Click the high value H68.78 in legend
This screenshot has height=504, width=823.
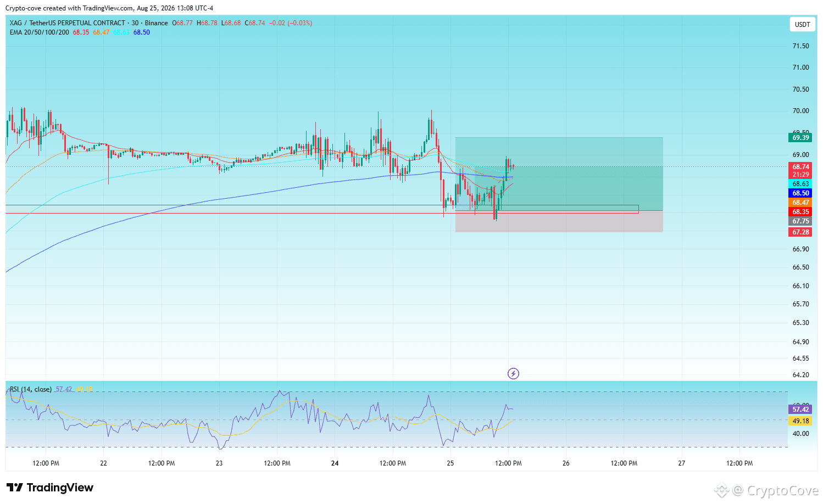(x=207, y=23)
